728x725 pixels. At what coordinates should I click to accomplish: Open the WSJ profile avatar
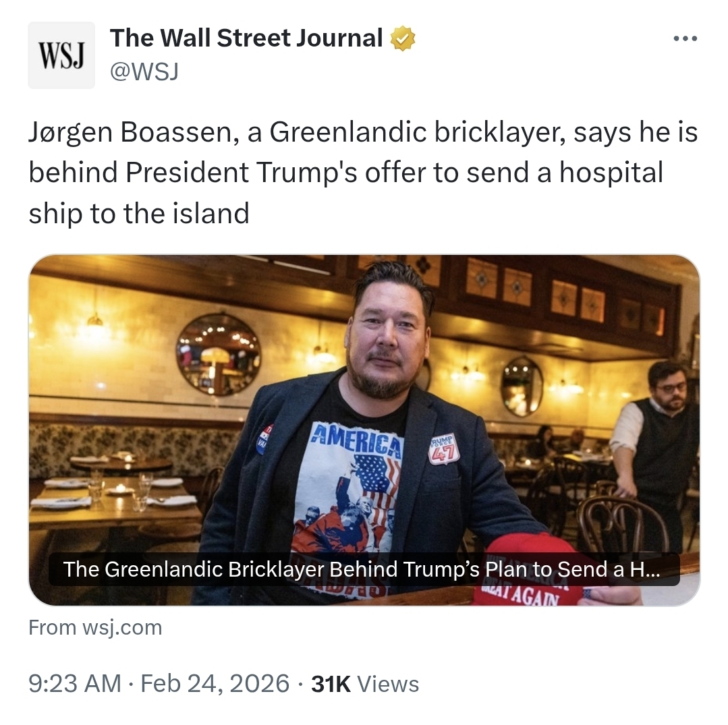[x=61, y=55]
